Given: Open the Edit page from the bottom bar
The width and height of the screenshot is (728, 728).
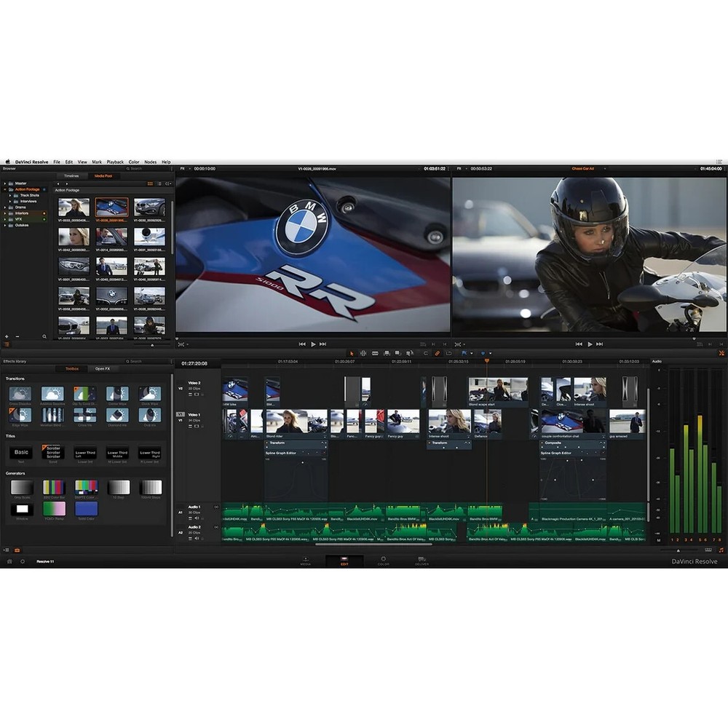Looking at the screenshot, I should click(344, 561).
